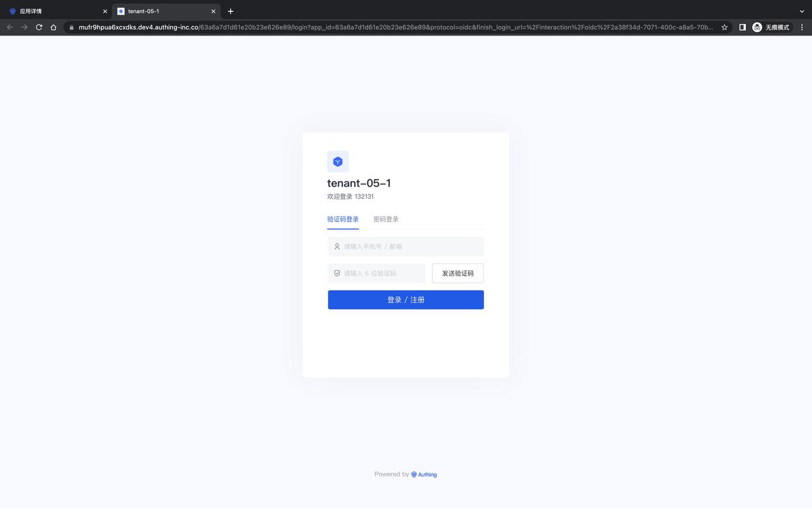Image resolution: width=812 pixels, height=508 pixels.
Task: Click the 登录 / 注册 button
Action: coord(406,300)
